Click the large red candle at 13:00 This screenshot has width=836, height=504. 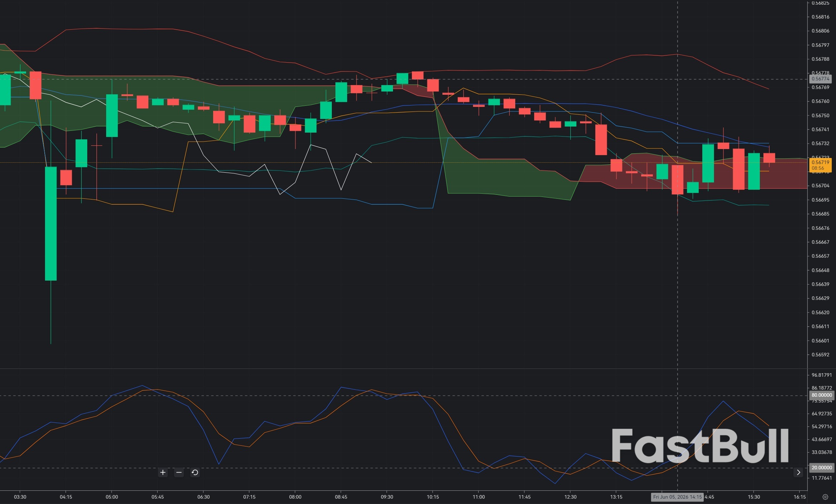[x=601, y=140]
